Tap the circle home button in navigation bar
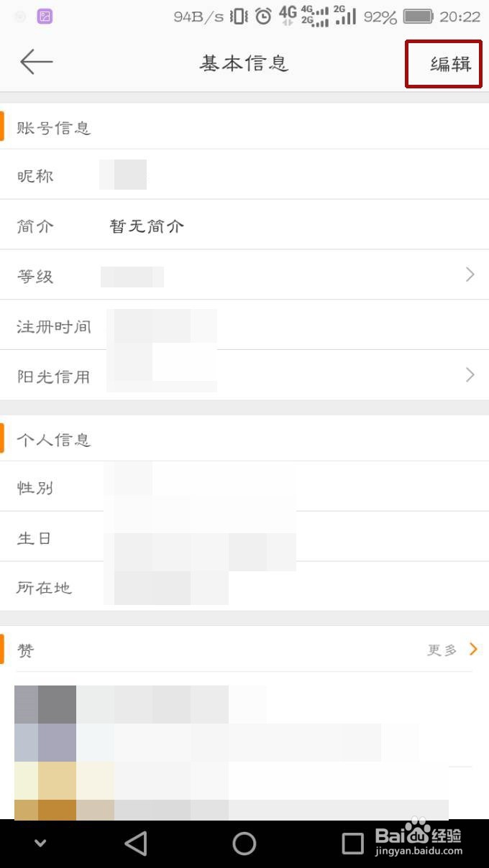The image size is (489, 868). point(244,843)
